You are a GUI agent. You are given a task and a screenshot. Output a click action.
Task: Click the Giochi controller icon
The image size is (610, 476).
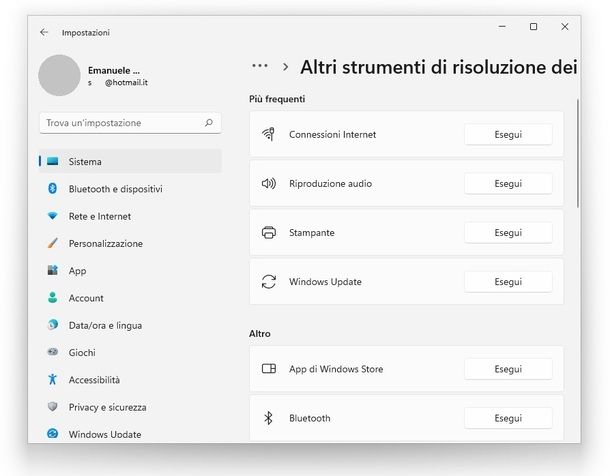pyautogui.click(x=53, y=352)
